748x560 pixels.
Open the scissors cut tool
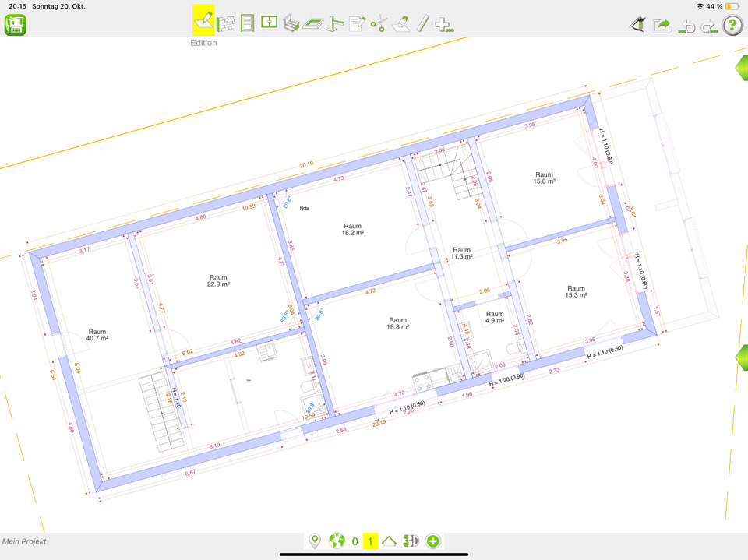tap(379, 23)
